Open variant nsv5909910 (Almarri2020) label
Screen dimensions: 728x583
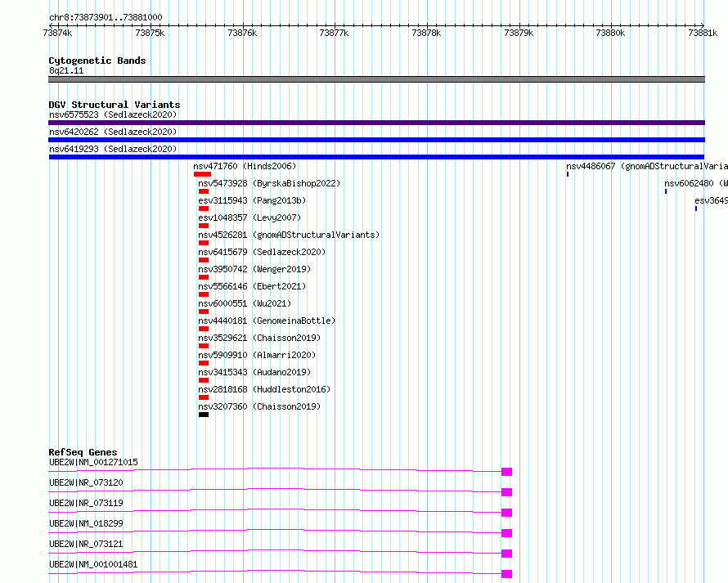[257, 355]
